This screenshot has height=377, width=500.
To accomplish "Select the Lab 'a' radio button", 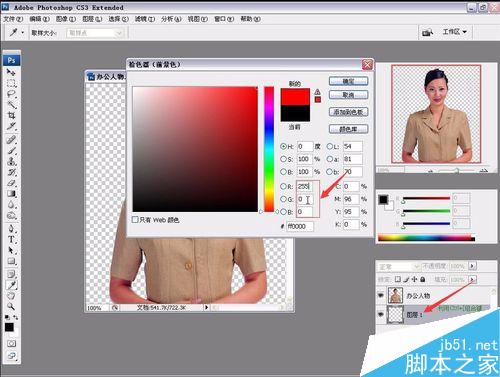I will point(330,159).
